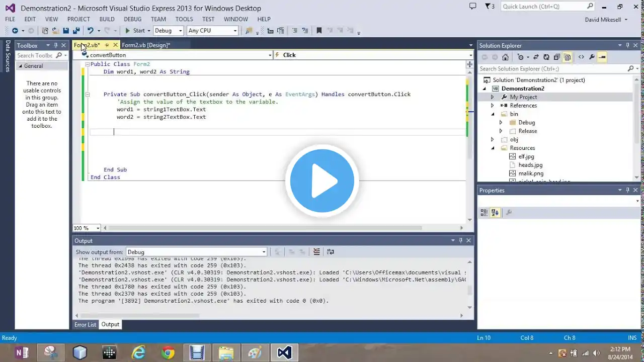
Task: Open the TEAM menu
Action: pos(158,19)
